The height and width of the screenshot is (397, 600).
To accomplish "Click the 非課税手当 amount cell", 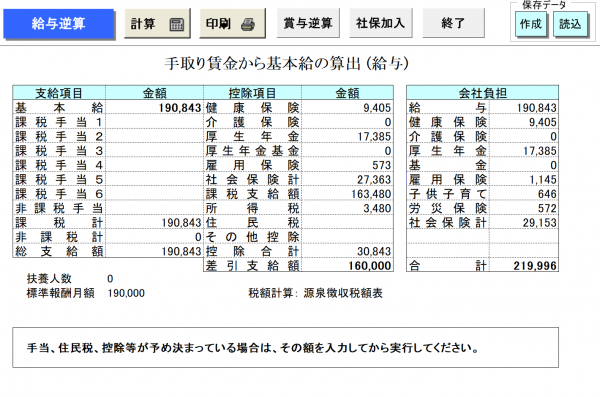I will pyautogui.click(x=154, y=208).
